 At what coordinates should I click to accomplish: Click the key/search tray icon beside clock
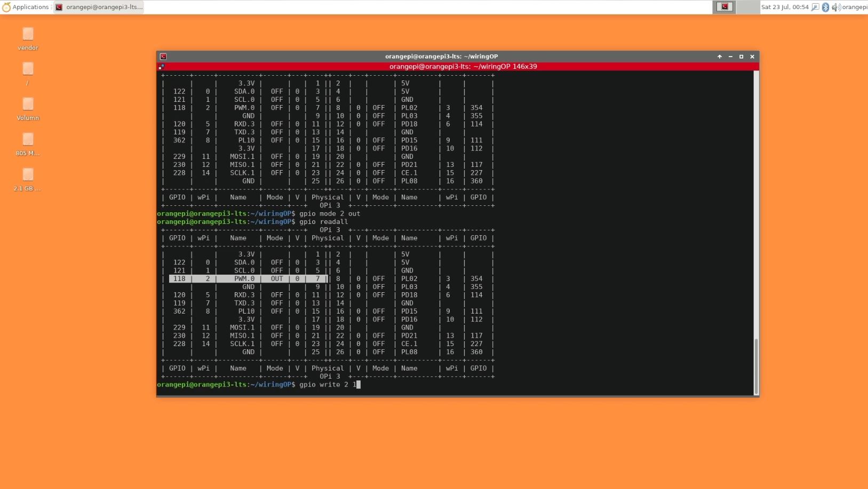pos(815,7)
